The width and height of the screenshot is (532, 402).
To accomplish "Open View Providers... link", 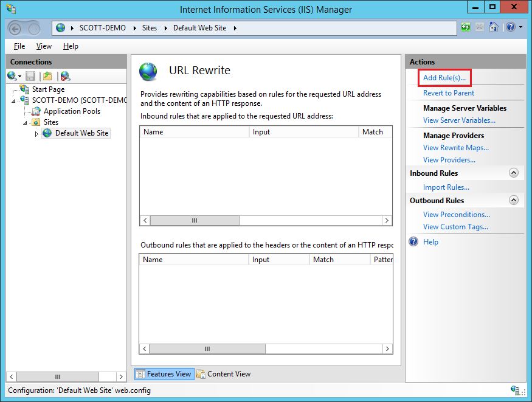I will pyautogui.click(x=449, y=160).
